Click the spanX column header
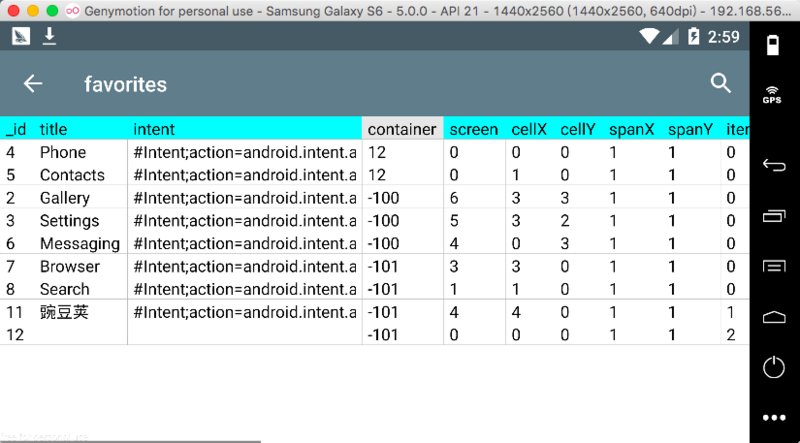This screenshot has height=443, width=800. click(x=632, y=130)
